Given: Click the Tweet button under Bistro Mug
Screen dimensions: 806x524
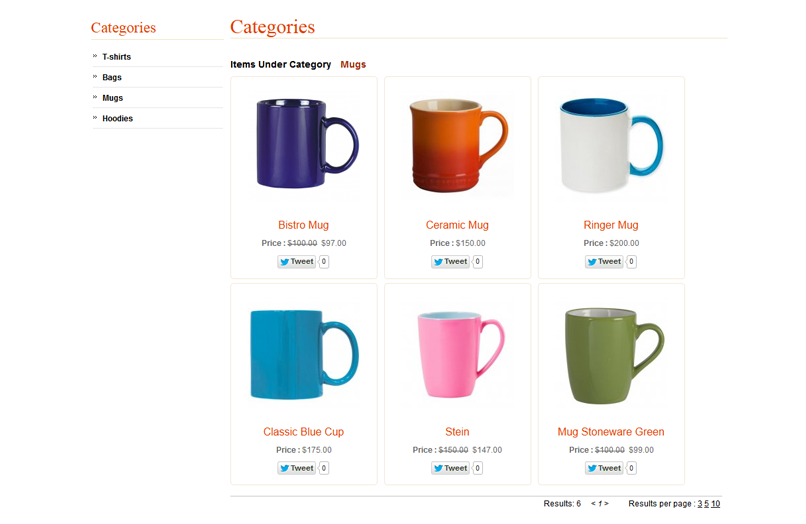Looking at the screenshot, I should [296, 262].
